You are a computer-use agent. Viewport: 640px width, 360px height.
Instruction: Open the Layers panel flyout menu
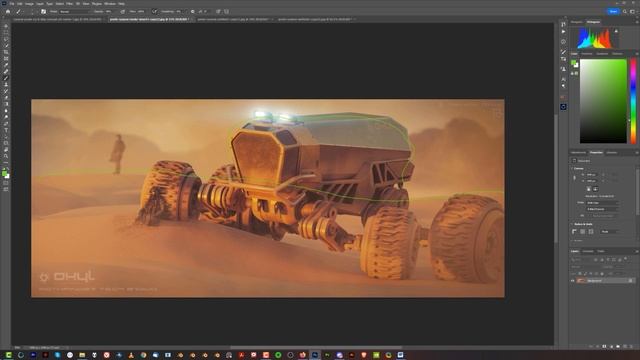pos(636,251)
